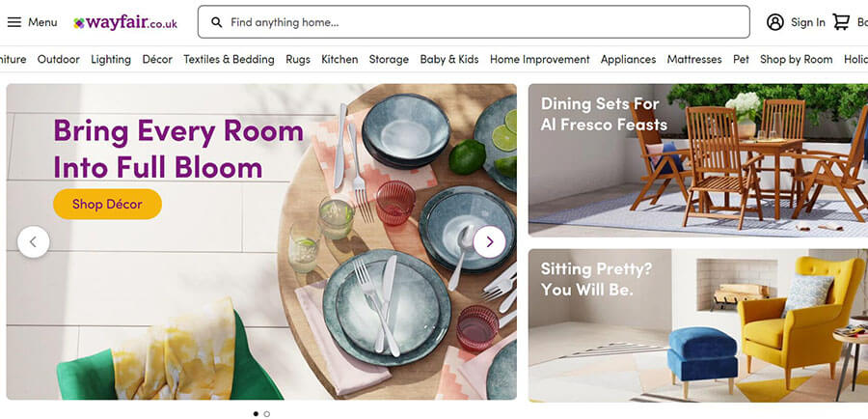Screen dimensions: 868x419
Task: Open the hamburger Menu icon
Action: [14, 22]
